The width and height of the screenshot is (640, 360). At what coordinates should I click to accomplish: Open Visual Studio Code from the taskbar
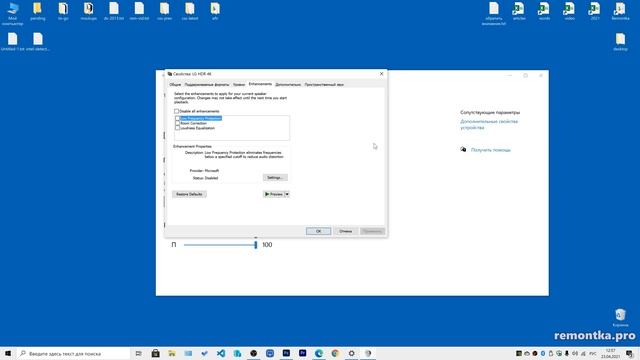tap(221, 353)
